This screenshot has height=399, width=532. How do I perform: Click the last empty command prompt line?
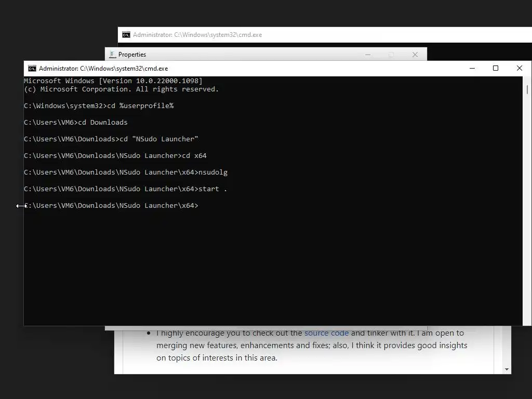[111, 206]
